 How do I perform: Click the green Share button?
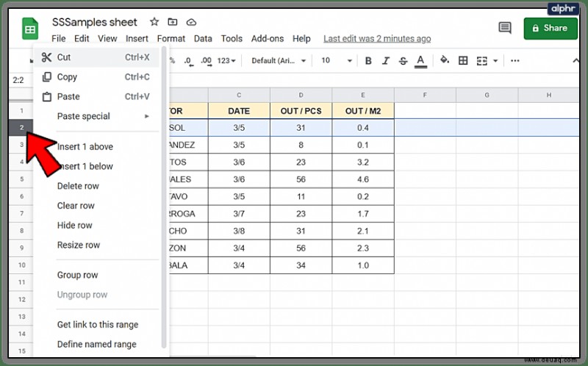pyautogui.click(x=550, y=28)
